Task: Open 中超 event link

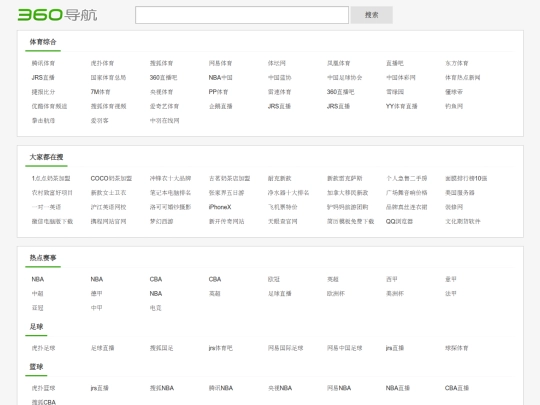Action: pyautogui.click(x=38, y=294)
